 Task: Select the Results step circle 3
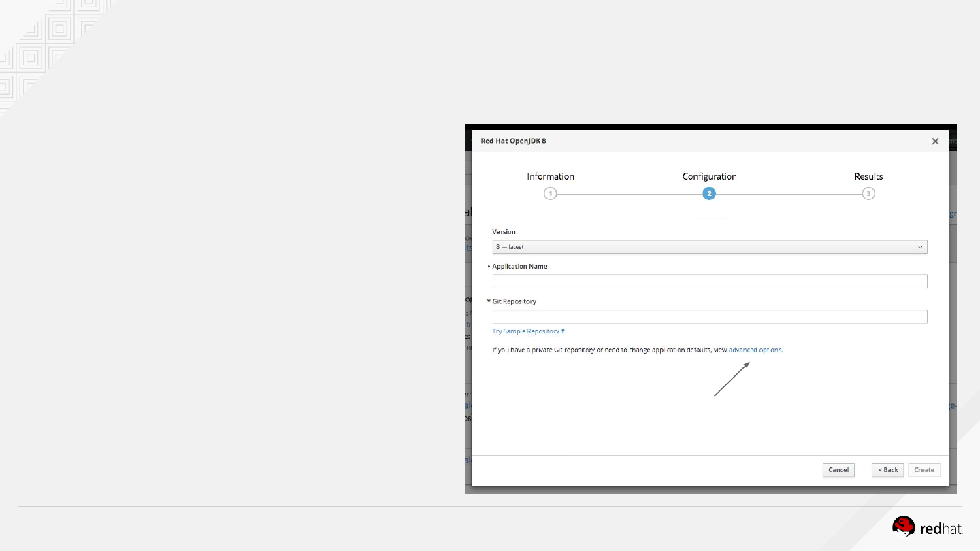(868, 194)
